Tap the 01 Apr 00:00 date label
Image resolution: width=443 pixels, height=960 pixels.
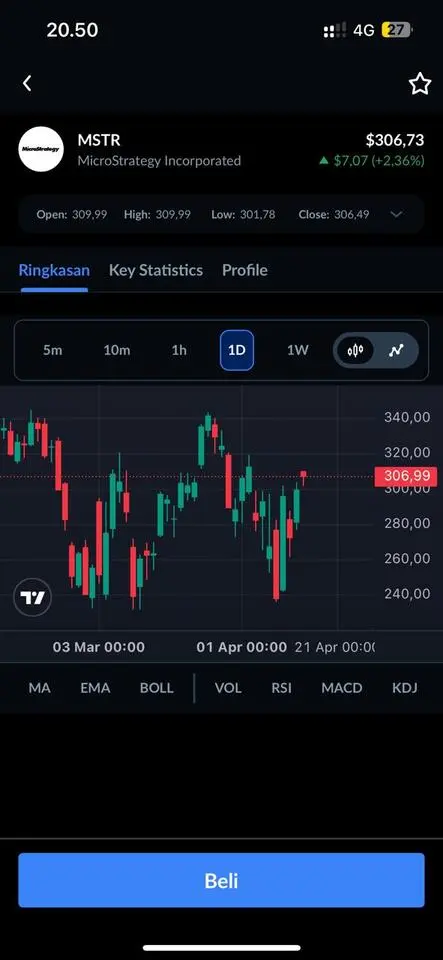[x=241, y=647]
